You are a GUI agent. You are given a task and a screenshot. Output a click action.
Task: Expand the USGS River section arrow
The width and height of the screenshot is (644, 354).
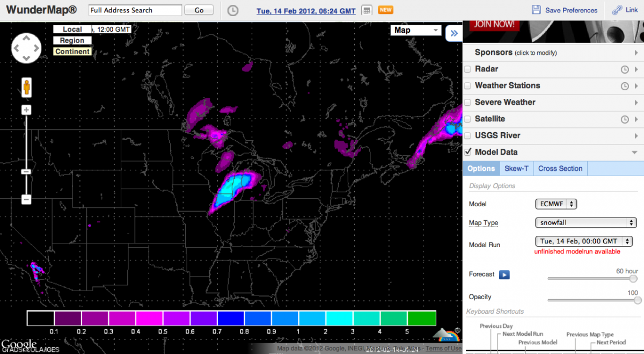point(636,136)
